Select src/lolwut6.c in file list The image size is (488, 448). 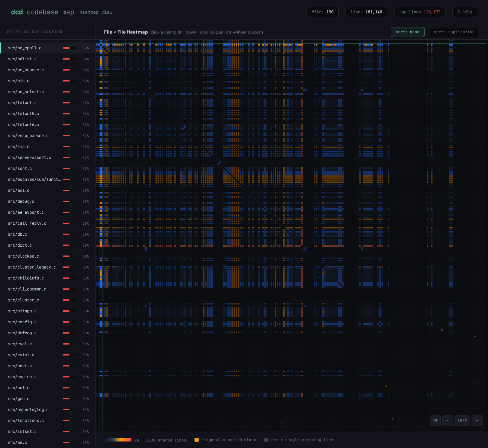click(48, 125)
